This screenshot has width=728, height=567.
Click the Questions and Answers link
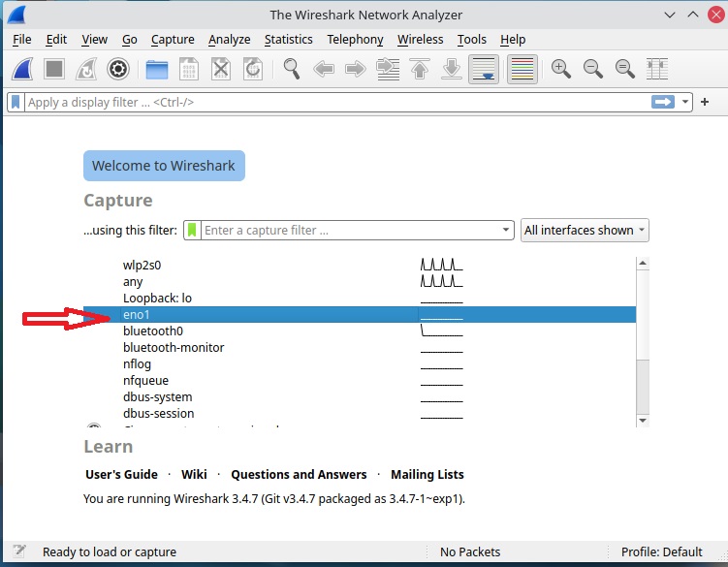coord(299,474)
